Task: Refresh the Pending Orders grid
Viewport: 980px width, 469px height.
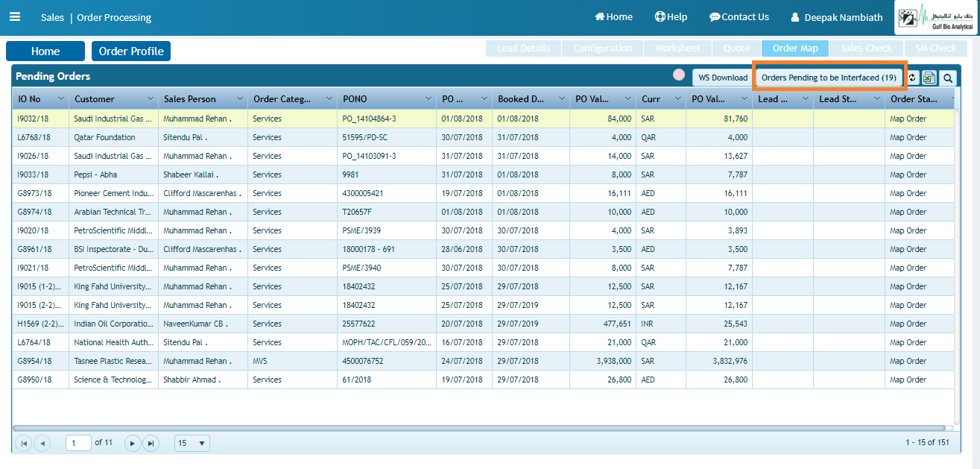Action: (x=912, y=78)
